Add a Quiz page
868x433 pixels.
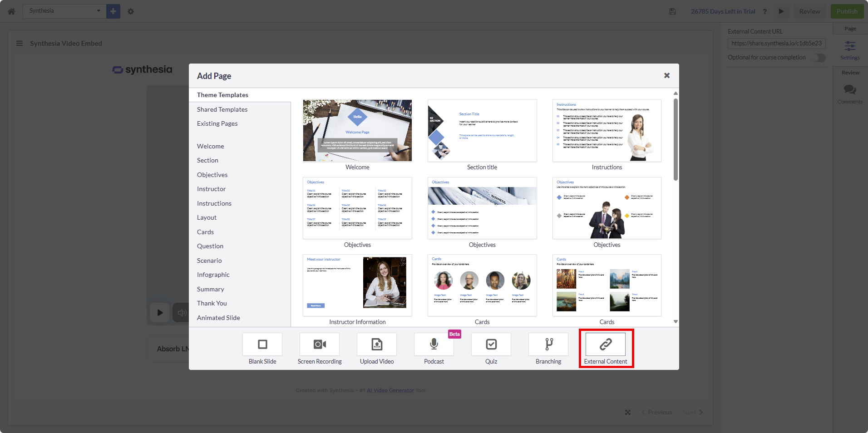(491, 344)
